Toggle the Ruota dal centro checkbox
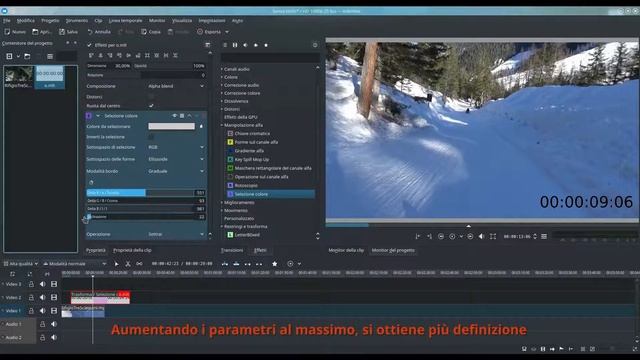Screen dimensions: 640x360 tap(151, 106)
